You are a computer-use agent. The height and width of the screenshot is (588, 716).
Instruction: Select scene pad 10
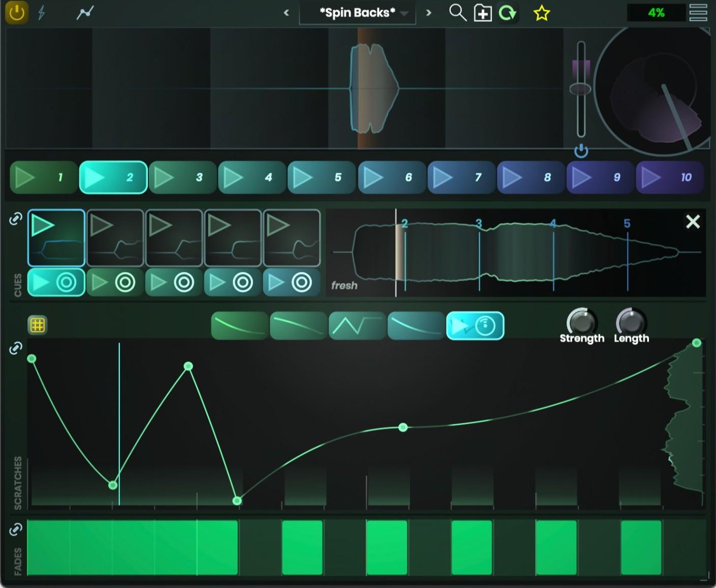tap(669, 177)
